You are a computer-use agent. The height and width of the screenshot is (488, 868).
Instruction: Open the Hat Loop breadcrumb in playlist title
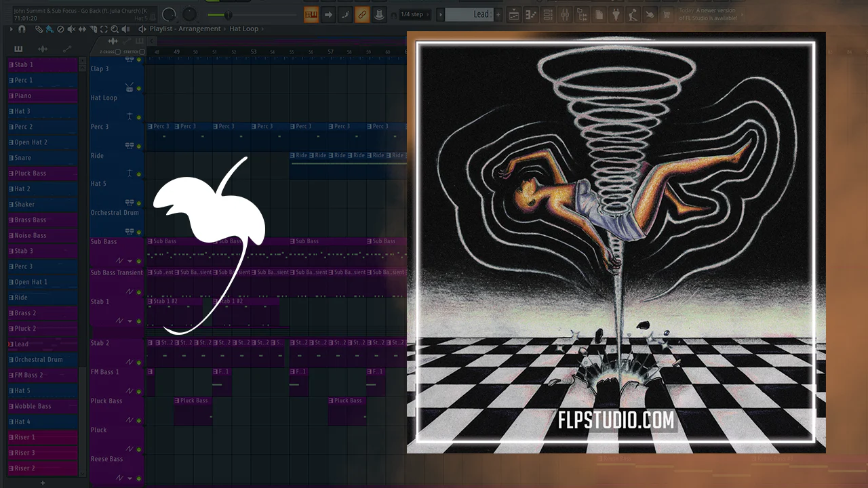[x=244, y=29]
